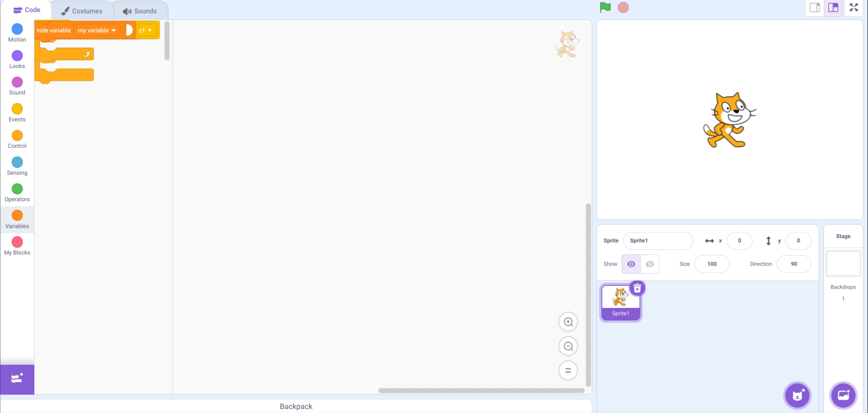Switch to the large stage layout
The height and width of the screenshot is (413, 868).
click(x=832, y=7)
